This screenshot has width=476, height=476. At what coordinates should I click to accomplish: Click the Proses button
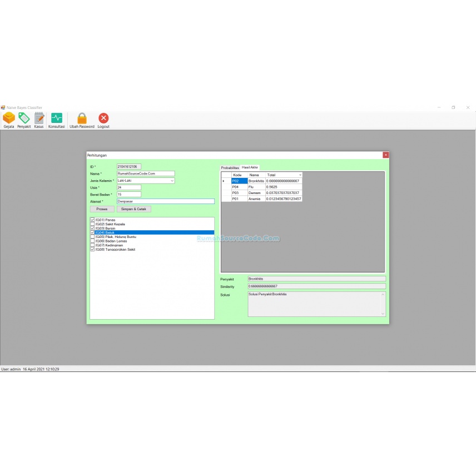(x=102, y=209)
